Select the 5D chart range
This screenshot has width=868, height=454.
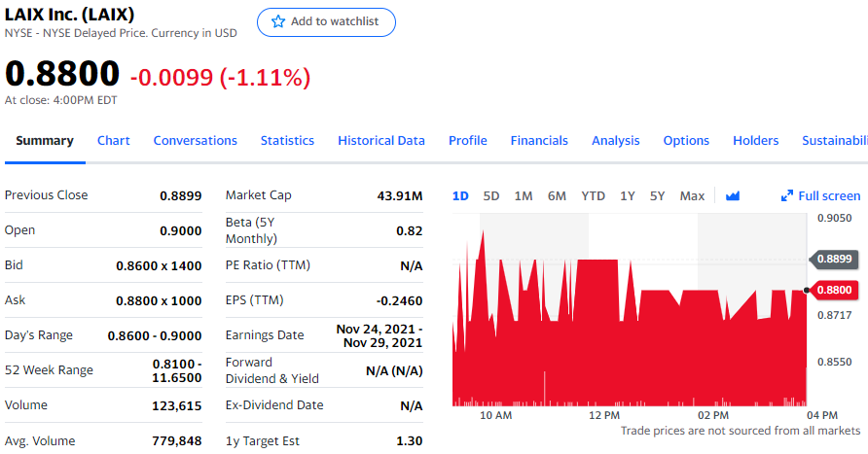491,195
